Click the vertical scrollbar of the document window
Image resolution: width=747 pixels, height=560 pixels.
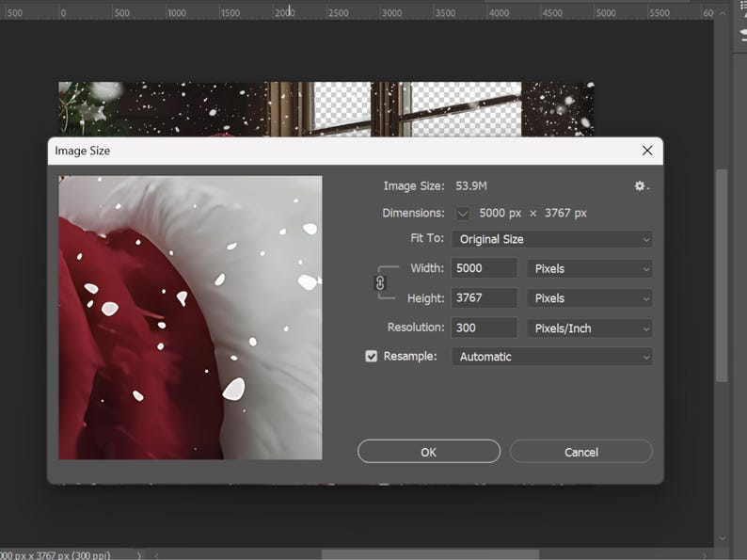722,276
